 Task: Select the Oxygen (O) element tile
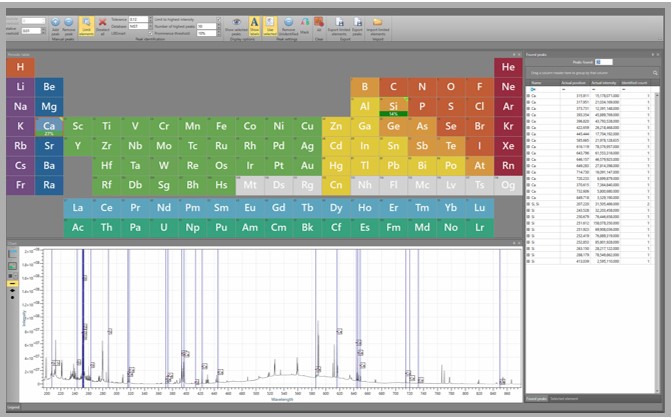[x=451, y=87]
